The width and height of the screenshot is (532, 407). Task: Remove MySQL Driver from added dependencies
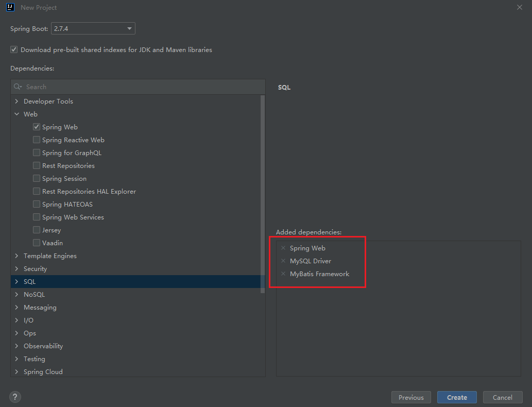click(x=283, y=261)
